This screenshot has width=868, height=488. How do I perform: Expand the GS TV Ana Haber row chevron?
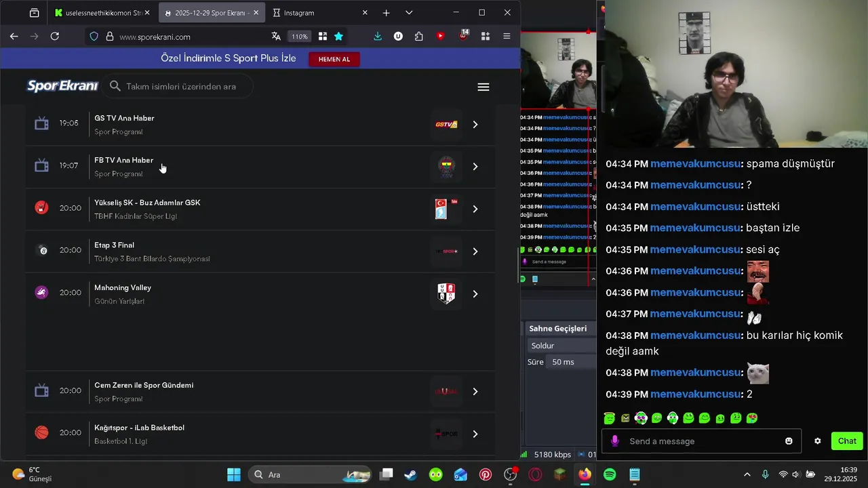point(475,125)
